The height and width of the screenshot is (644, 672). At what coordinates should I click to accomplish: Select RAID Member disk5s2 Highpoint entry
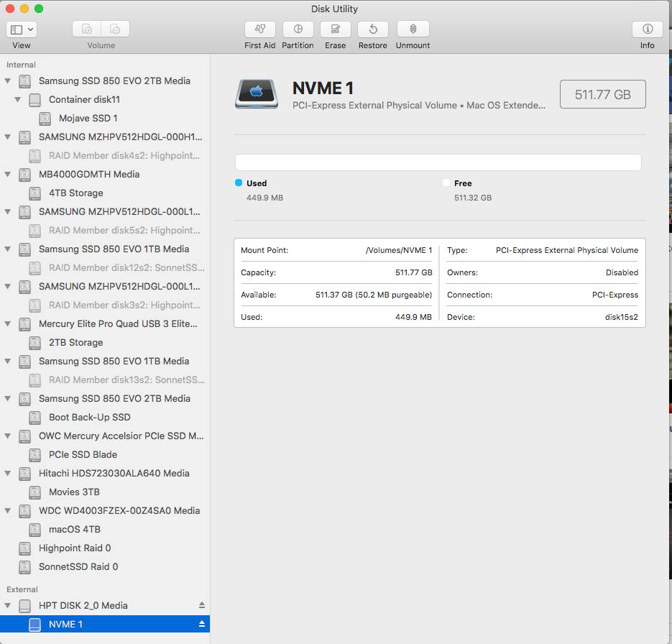[105, 230]
